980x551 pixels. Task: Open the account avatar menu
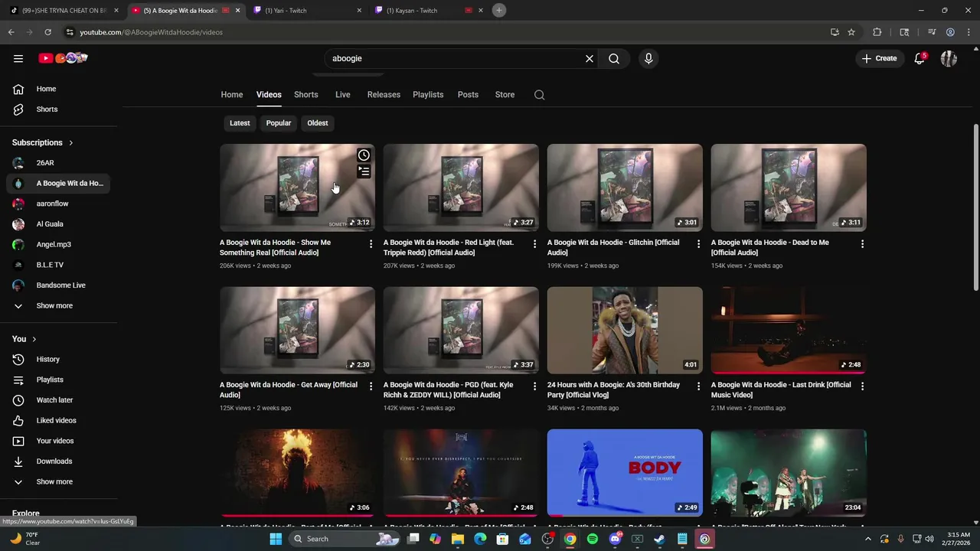(949, 58)
